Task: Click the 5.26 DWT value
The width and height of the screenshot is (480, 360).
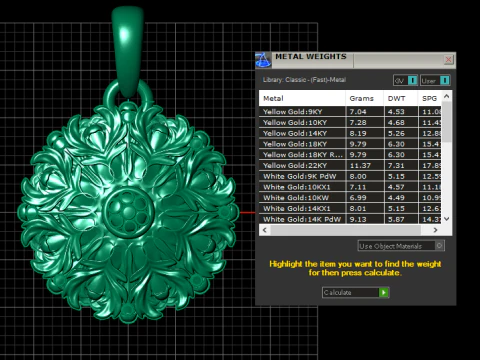Action: click(x=396, y=133)
